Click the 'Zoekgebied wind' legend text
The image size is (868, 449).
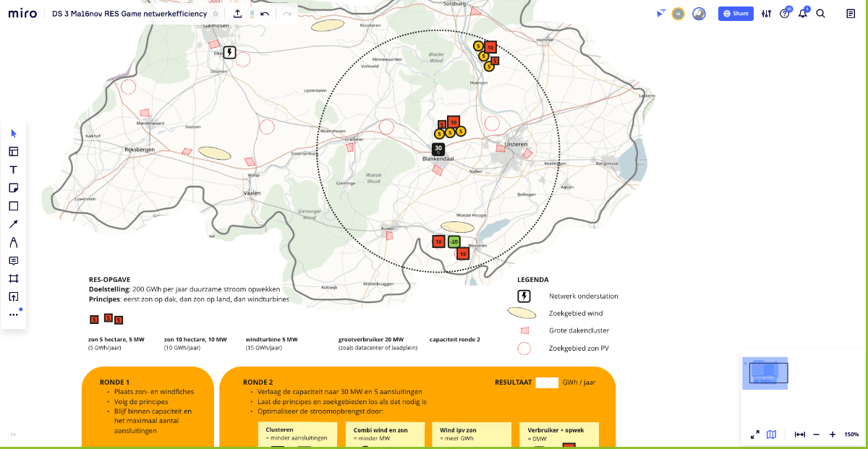pyautogui.click(x=576, y=313)
